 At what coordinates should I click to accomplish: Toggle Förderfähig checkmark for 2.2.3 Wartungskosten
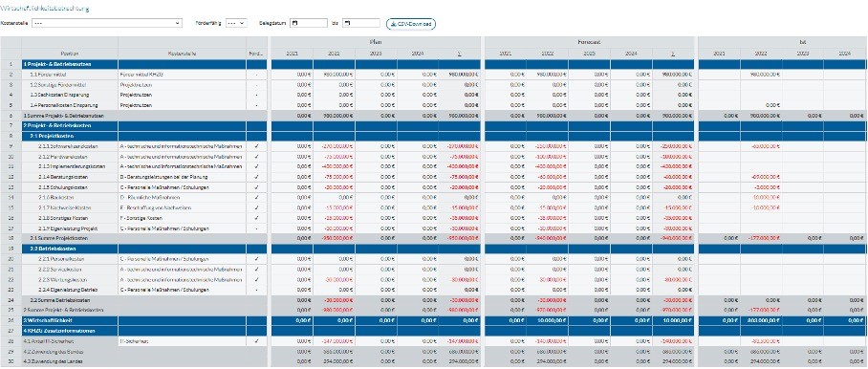[x=257, y=279]
